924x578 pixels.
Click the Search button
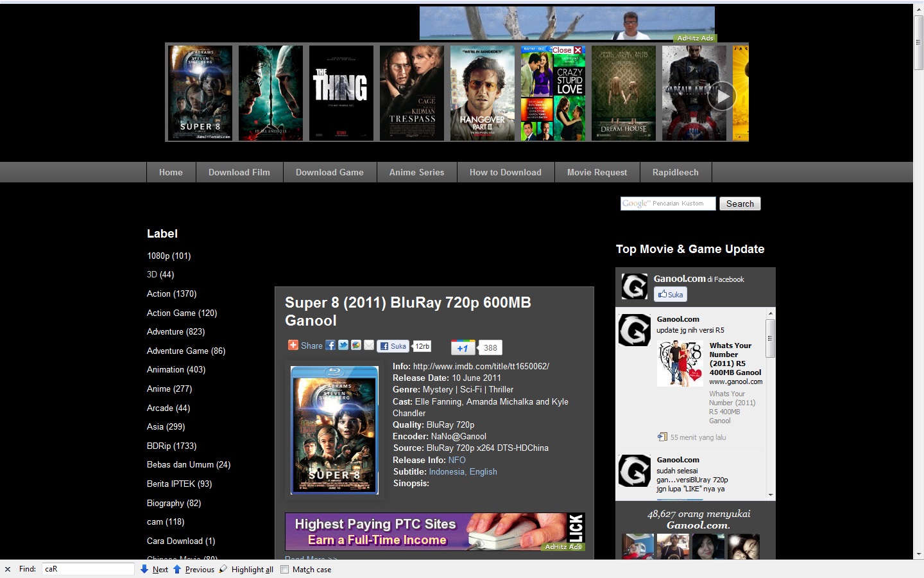pos(740,204)
